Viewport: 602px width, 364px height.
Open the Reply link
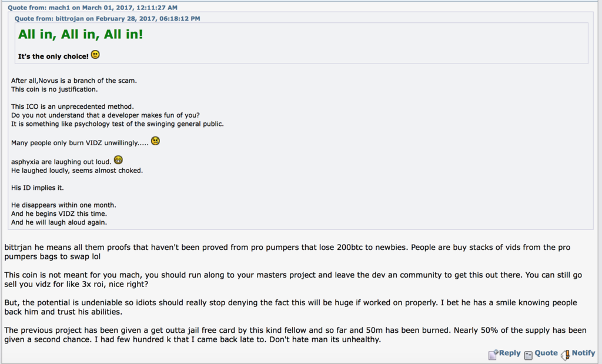[x=510, y=353]
